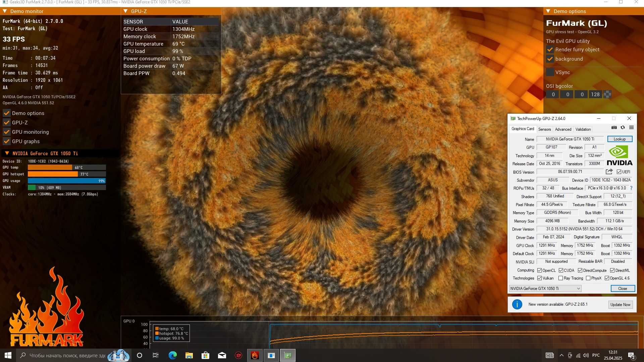Open Microsoft Store from the taskbar

(205, 355)
